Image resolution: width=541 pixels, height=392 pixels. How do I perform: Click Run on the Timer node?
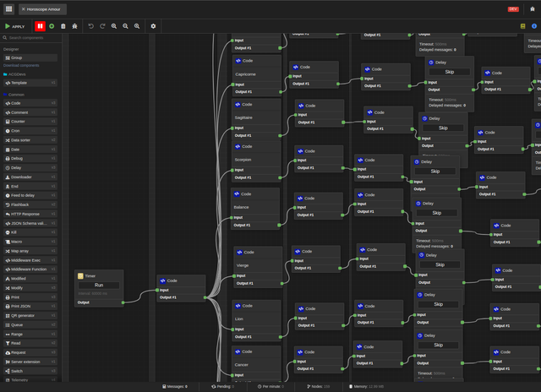click(x=99, y=286)
